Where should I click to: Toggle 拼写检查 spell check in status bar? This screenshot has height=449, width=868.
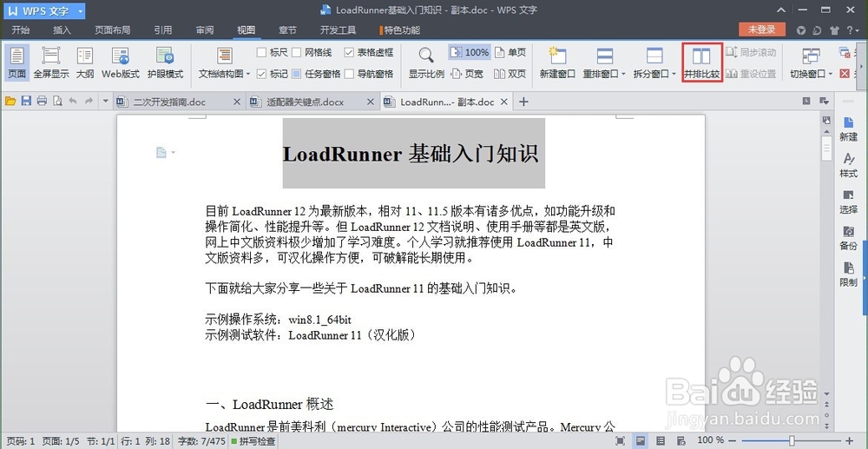pyautogui.click(x=253, y=441)
